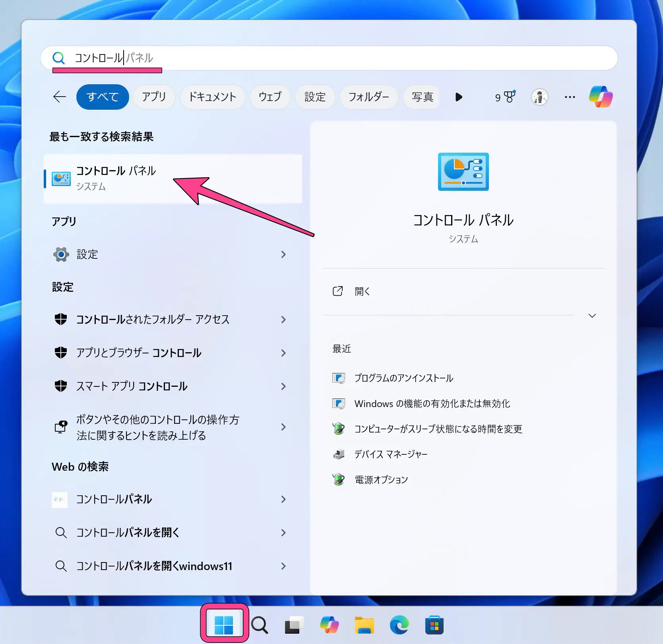Switch to the アプリ filter tab
Screen dimensions: 663x644
[154, 97]
